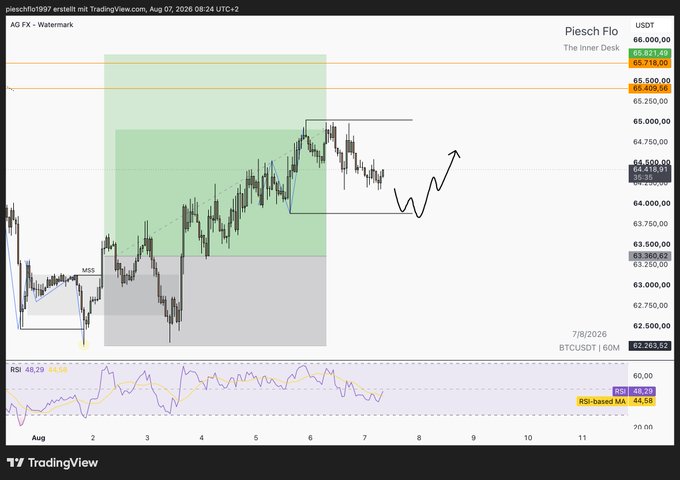680x480 pixels.
Task: Click the yellow RSI-based MA tag
Action: pos(616,401)
